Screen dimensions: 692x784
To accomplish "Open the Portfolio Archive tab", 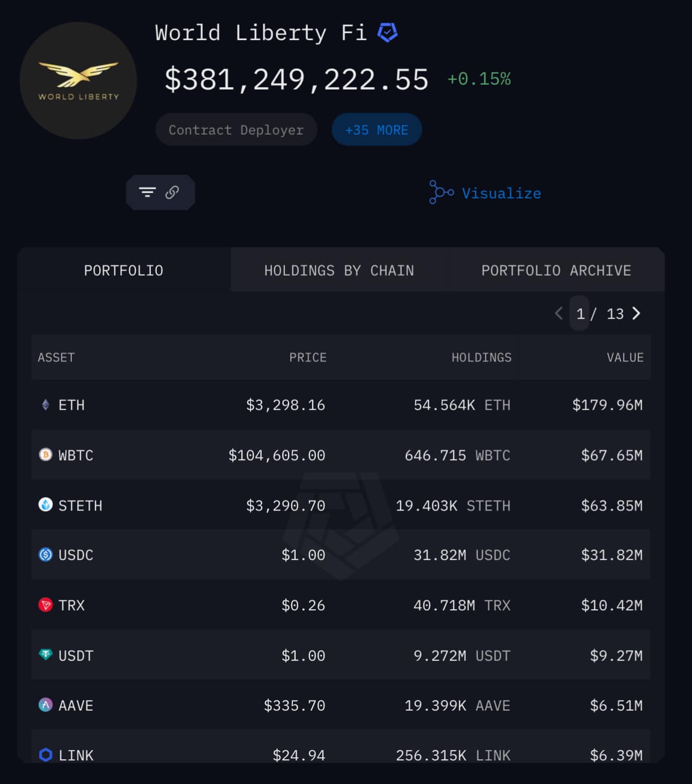I will point(556,270).
